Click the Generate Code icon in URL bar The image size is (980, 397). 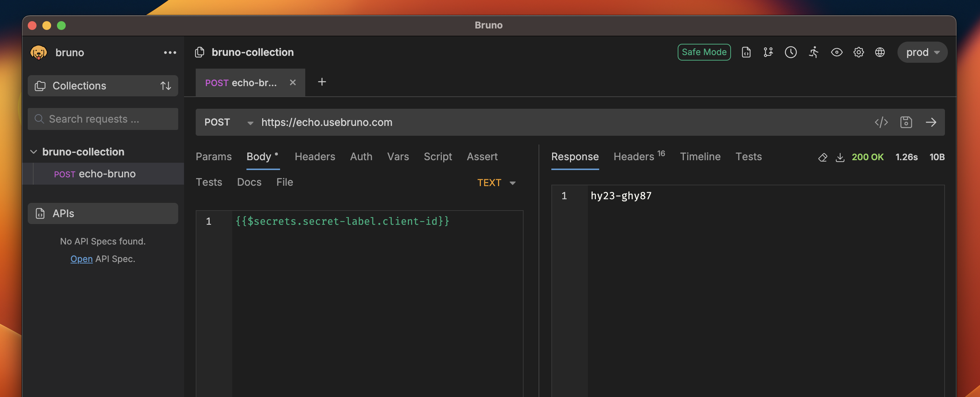tap(881, 122)
